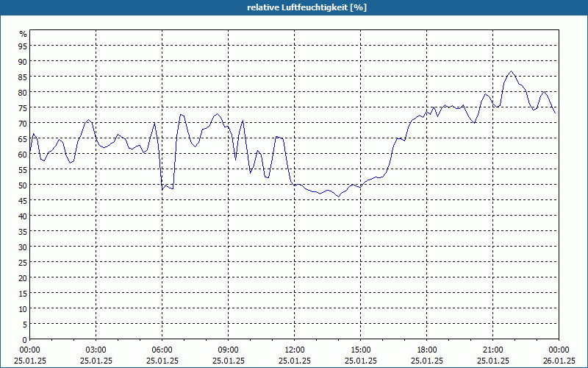Viewport: 588px width, 368px height.
Task: Click the 03:00 time axis label
Action: [96, 350]
